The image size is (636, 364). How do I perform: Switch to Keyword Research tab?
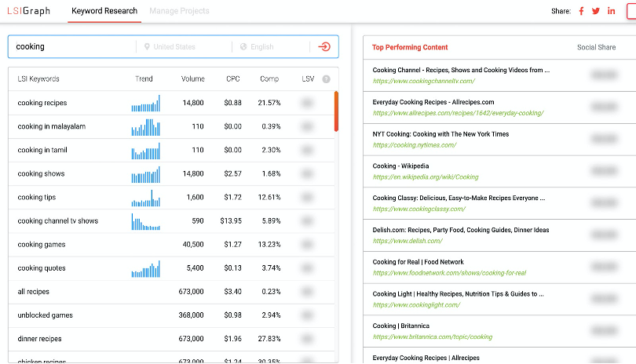coord(104,11)
